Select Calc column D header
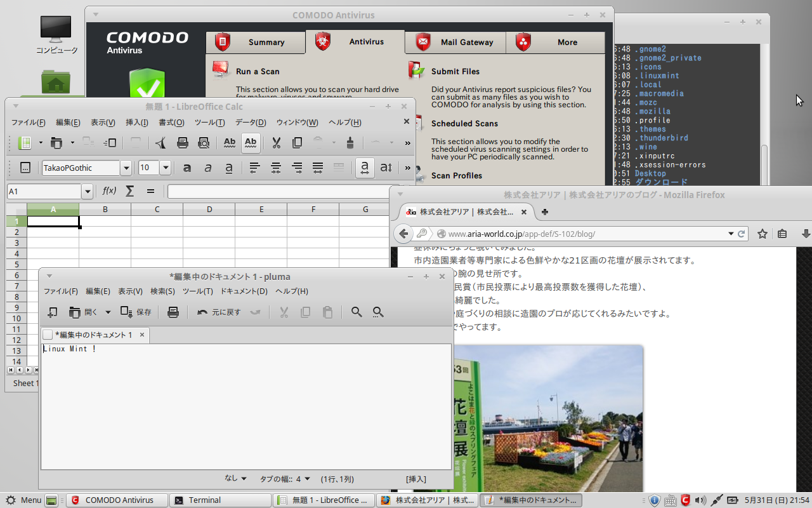Viewport: 812px width, 508px height. (x=209, y=210)
